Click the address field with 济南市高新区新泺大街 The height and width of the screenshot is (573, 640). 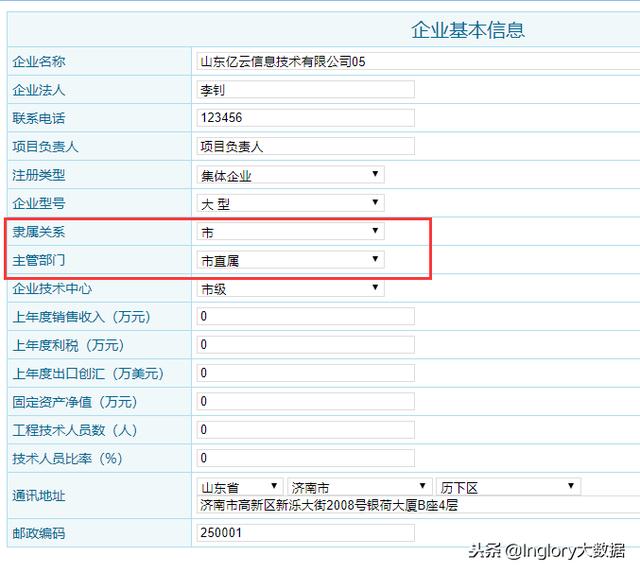[x=418, y=505]
